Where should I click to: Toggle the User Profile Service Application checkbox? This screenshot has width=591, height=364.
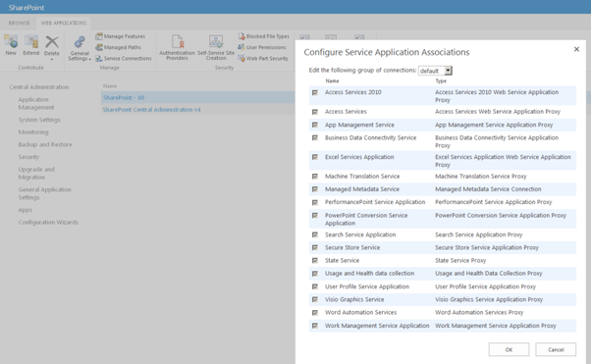(x=315, y=286)
